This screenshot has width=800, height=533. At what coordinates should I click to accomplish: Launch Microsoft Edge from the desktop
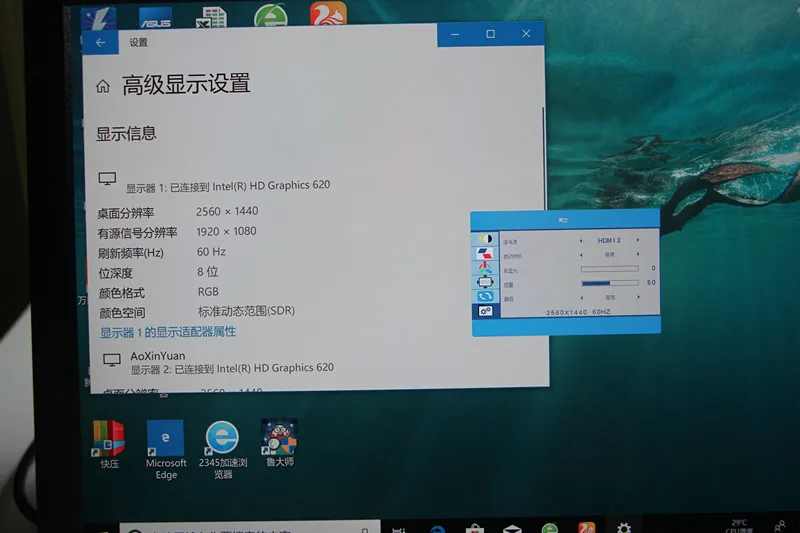tap(166, 450)
